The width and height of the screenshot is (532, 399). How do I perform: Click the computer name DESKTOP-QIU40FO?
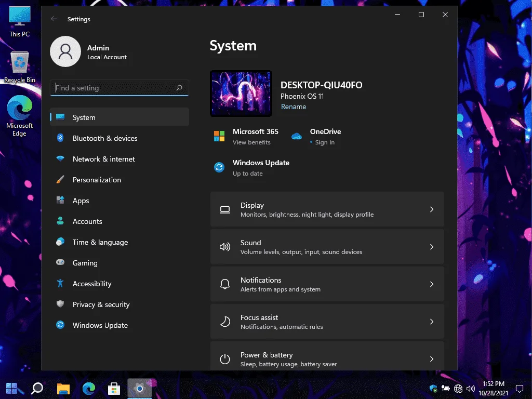click(x=321, y=85)
